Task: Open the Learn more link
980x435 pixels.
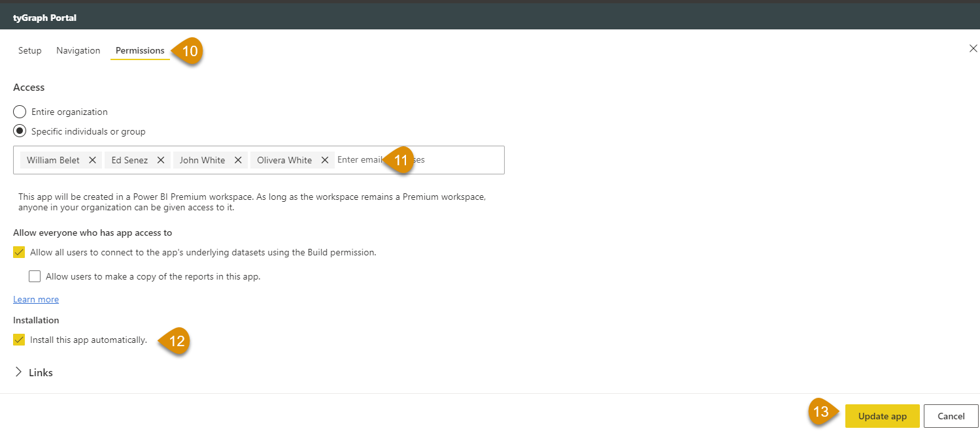Action: pos(35,299)
